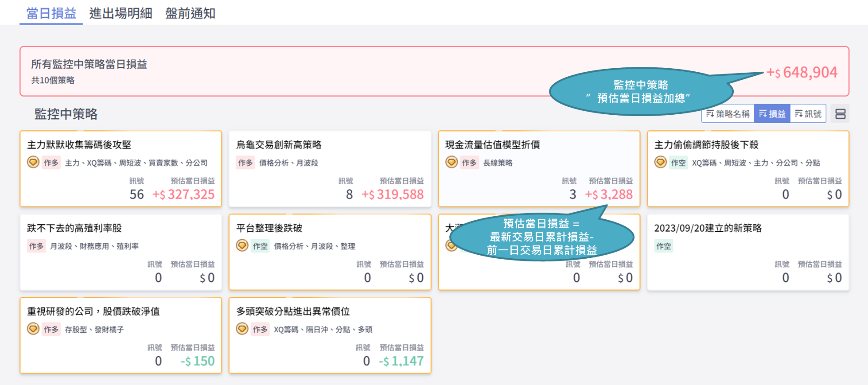This screenshot has width=868, height=385.
Task: Sort strategies by 損益
Action: [772, 114]
